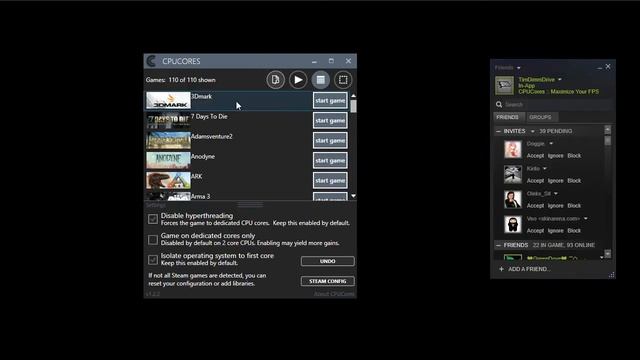Click Veo's ninja avatar
The height and width of the screenshot is (360, 640).
coord(513,224)
